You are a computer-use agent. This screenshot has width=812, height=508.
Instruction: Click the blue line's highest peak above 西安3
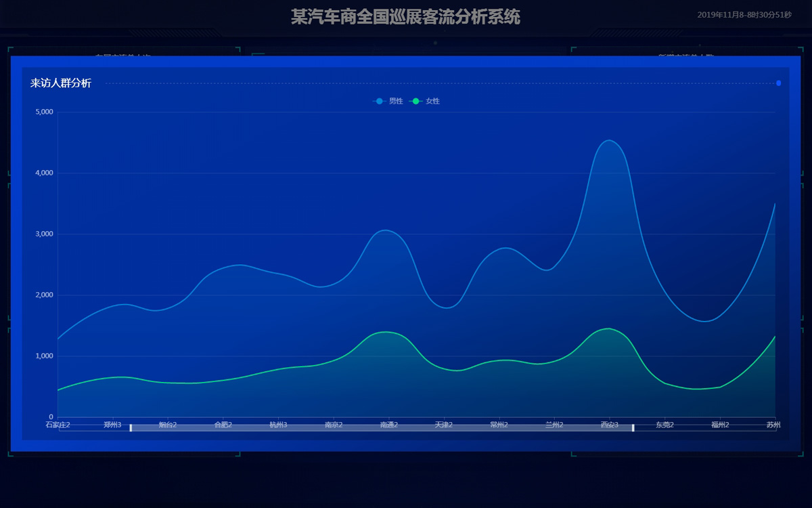609,140
